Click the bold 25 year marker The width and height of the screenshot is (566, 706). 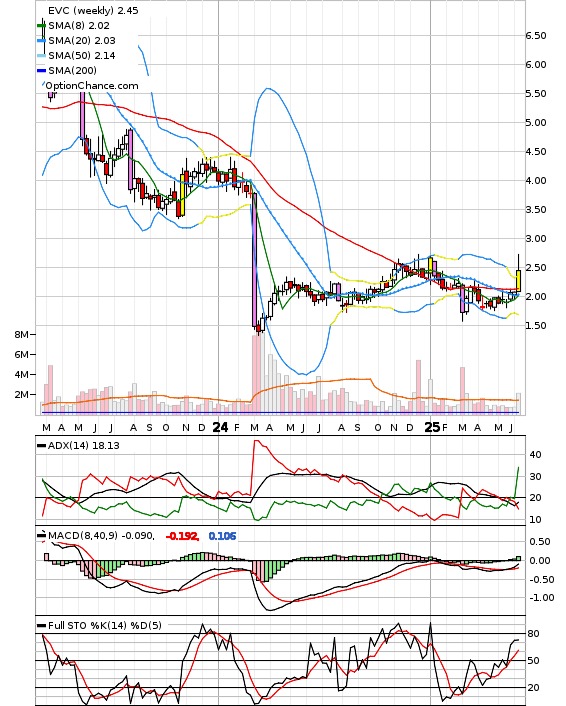click(x=432, y=427)
